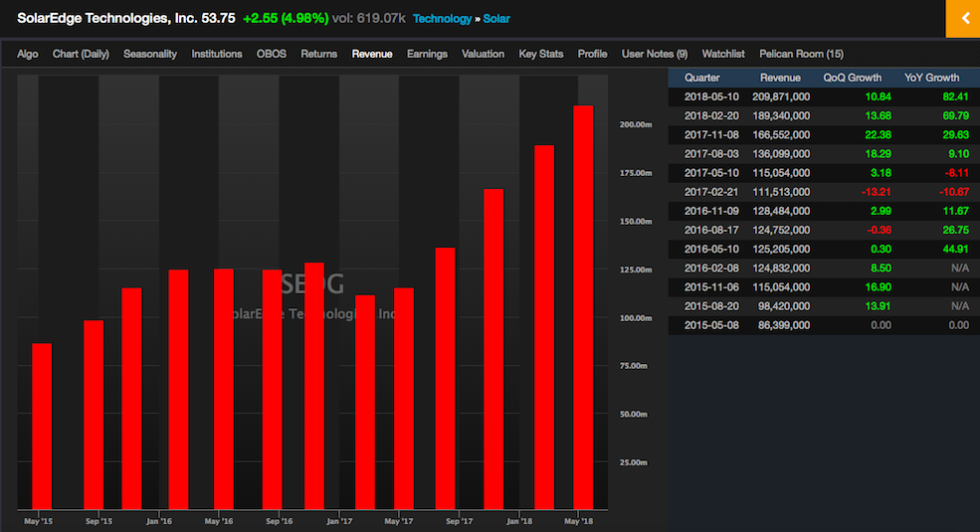This screenshot has height=532, width=980.
Task: Select the Institutions tab
Action: 216,54
